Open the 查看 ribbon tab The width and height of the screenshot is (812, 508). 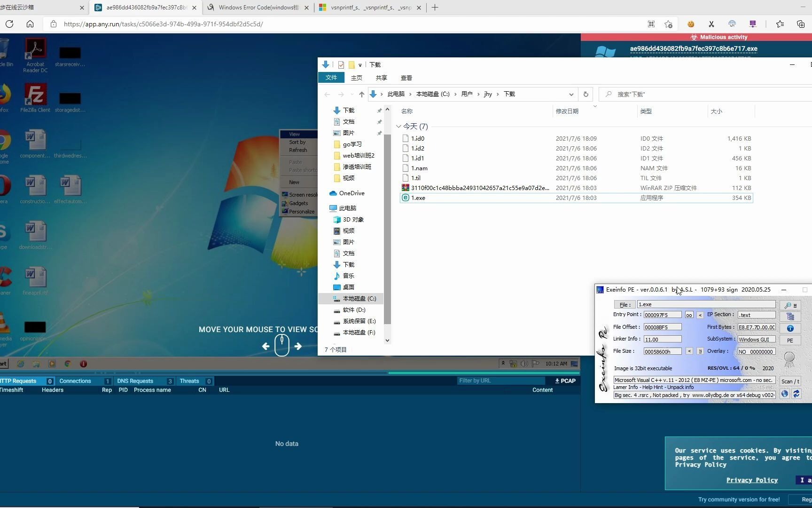406,78
